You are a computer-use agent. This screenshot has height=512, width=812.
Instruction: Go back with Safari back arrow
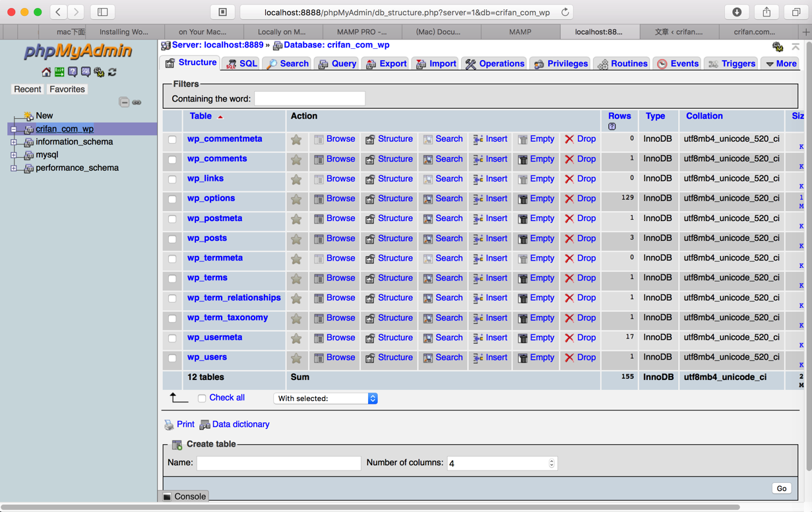coord(58,12)
